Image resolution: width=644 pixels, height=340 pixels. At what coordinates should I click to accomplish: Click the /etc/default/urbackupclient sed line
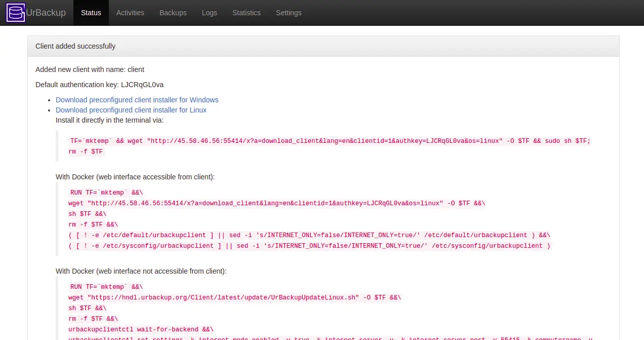309,235
